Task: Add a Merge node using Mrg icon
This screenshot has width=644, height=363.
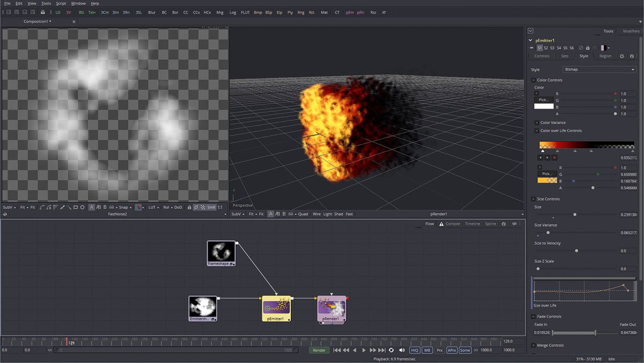Action: coord(221,12)
